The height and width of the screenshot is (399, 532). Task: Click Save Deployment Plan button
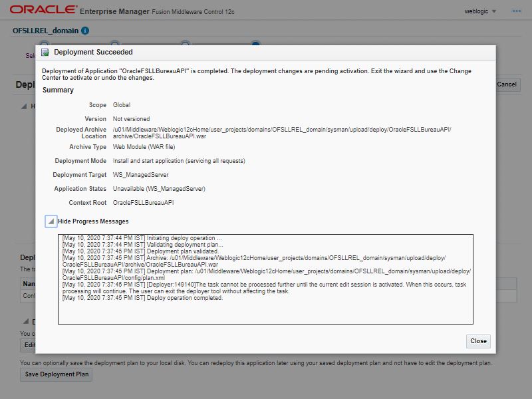(x=57, y=374)
